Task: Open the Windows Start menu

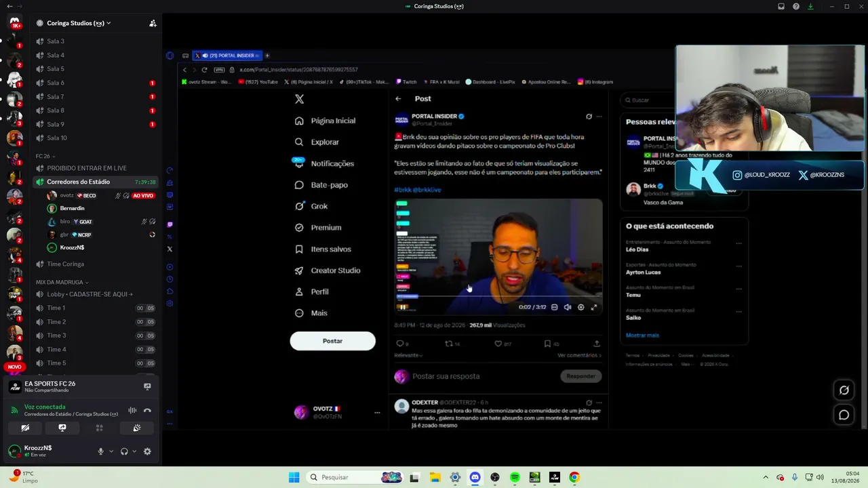Action: click(x=294, y=477)
